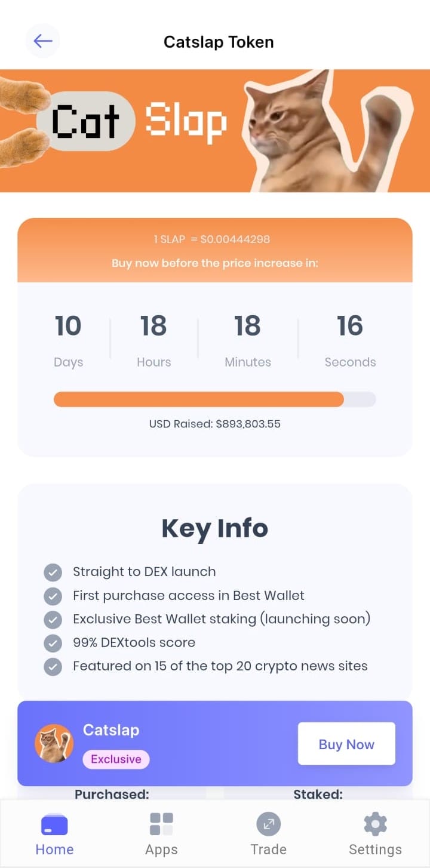Image resolution: width=430 pixels, height=868 pixels.
Task: Tap the checkmark beside Featured on crypto news sites
Action: click(x=53, y=666)
